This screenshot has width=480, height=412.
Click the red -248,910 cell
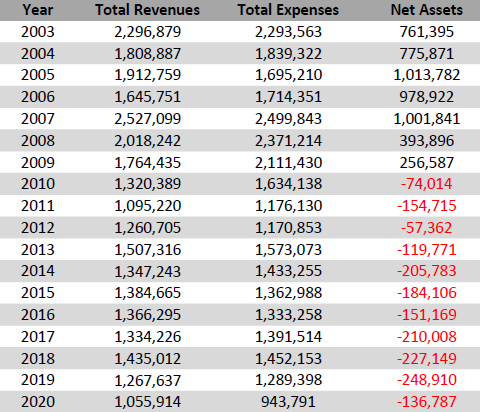click(x=427, y=380)
